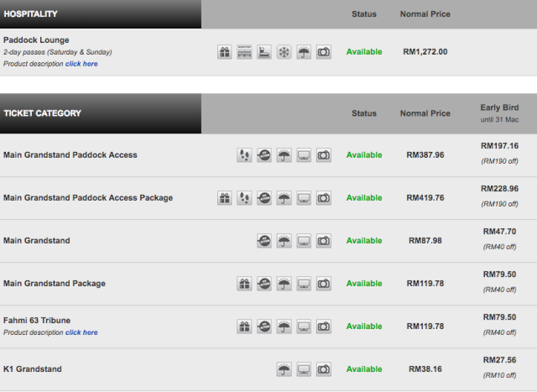Screen dimensions: 537x392
Task: Click the K1 Grandstand ticket name
Action: point(33,369)
